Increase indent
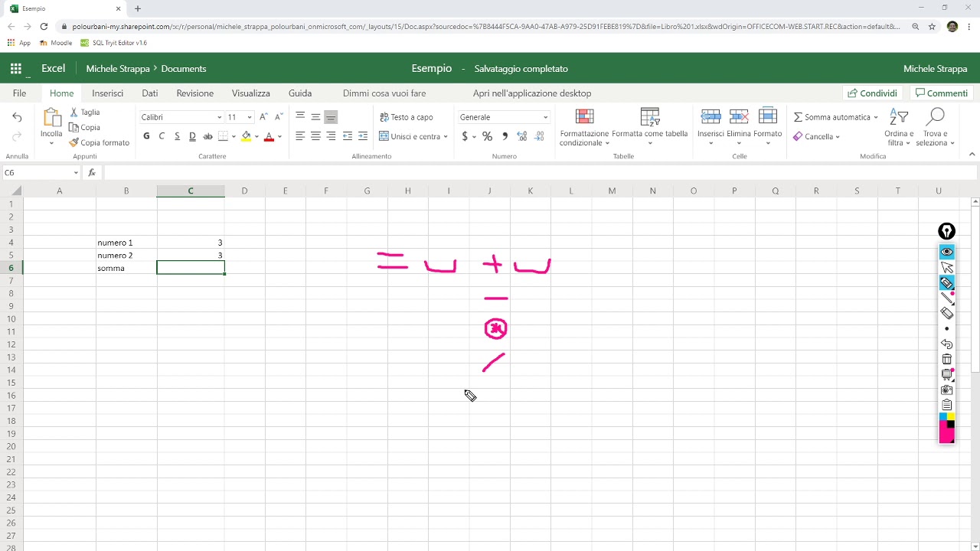 pyautogui.click(x=363, y=136)
